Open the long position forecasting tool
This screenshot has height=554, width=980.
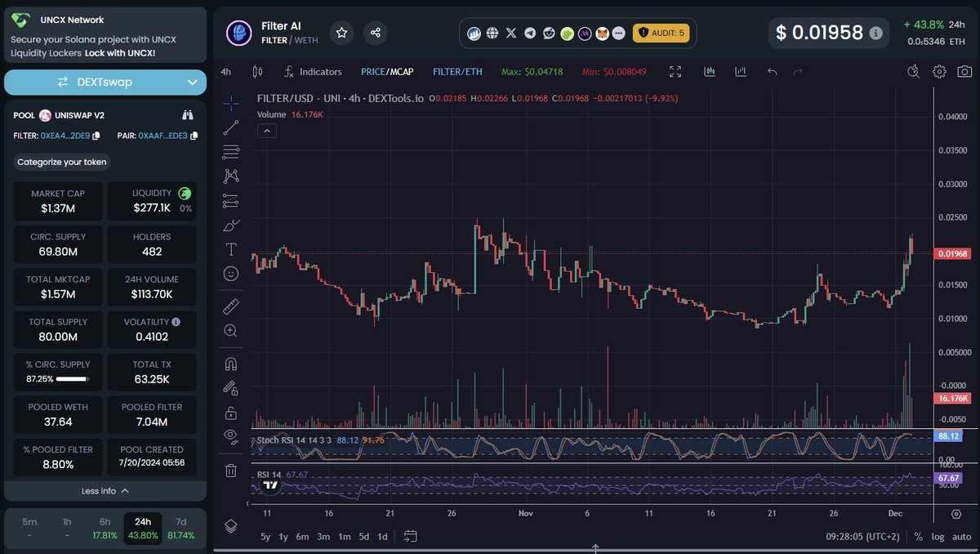231,200
